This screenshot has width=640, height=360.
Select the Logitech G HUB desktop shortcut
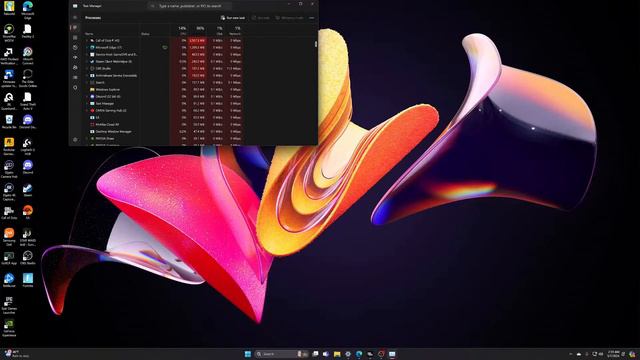click(28, 147)
